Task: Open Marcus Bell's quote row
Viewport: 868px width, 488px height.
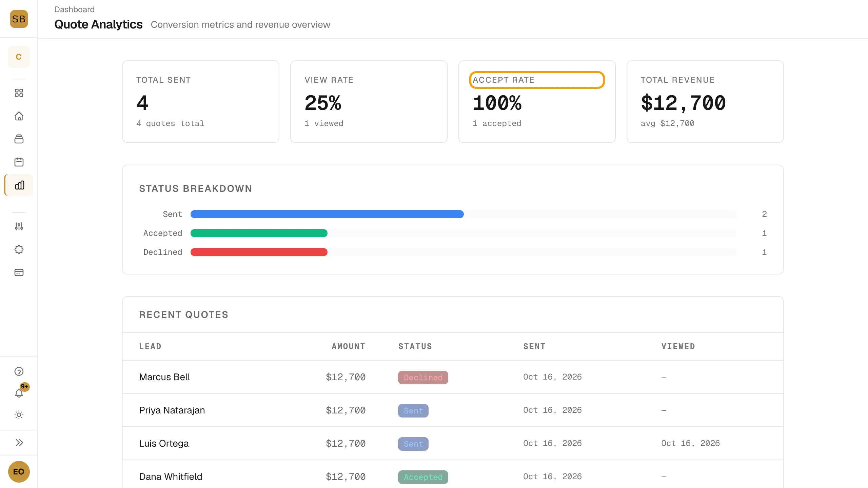Action: tap(453, 377)
